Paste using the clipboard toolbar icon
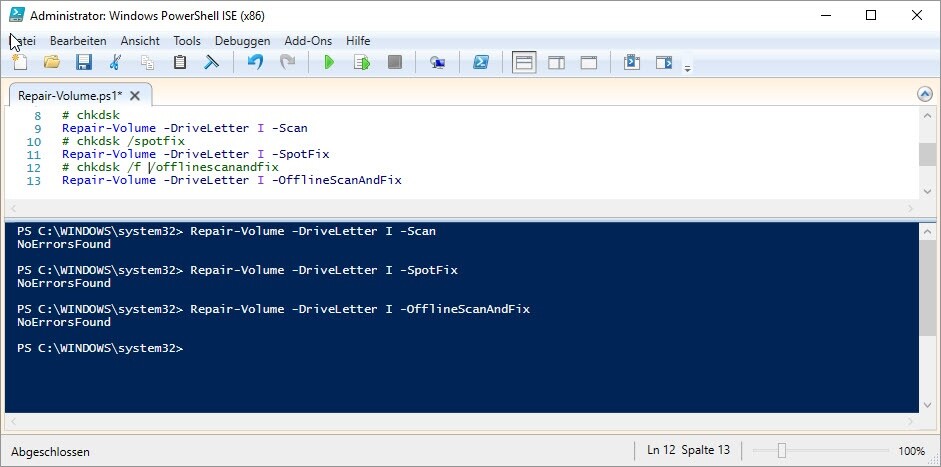 coord(180,63)
